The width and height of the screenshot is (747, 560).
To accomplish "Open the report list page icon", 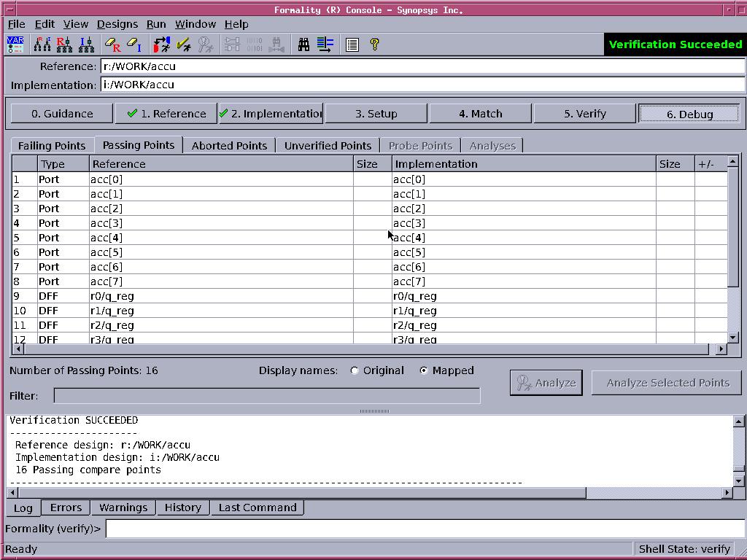I will (352, 44).
